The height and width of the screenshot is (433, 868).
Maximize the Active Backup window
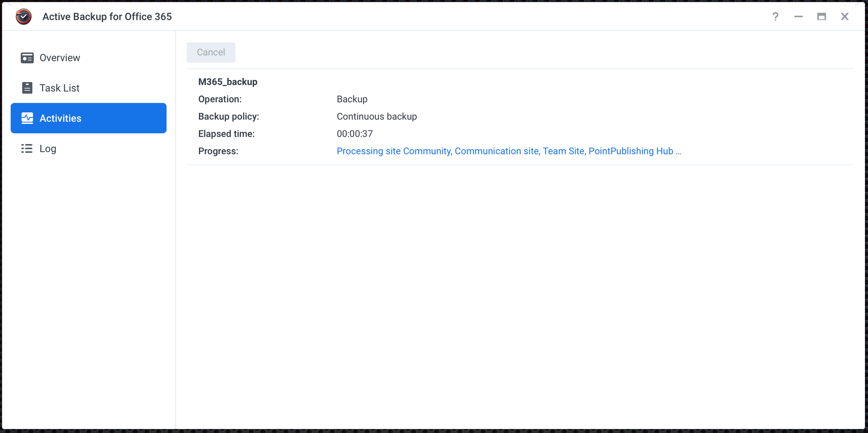pos(821,16)
